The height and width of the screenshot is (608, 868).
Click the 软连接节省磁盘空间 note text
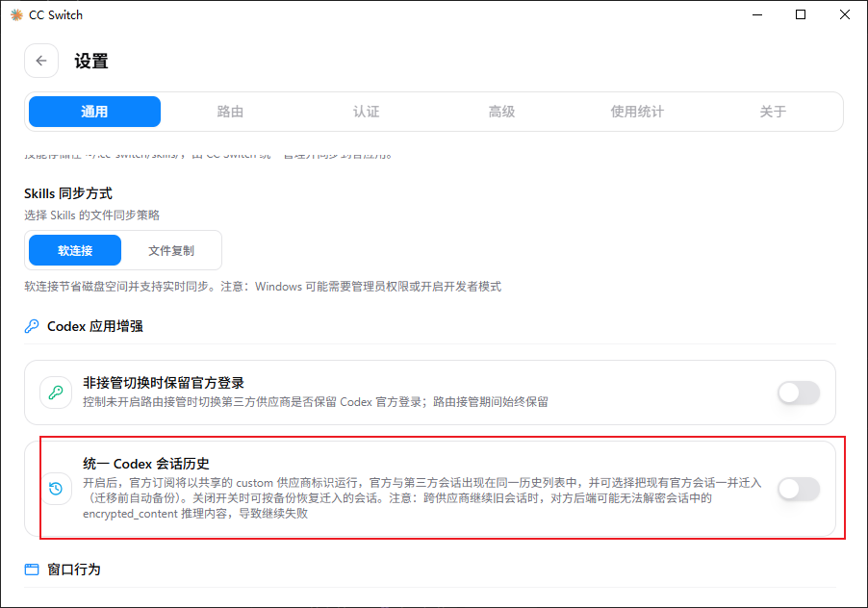point(263,287)
